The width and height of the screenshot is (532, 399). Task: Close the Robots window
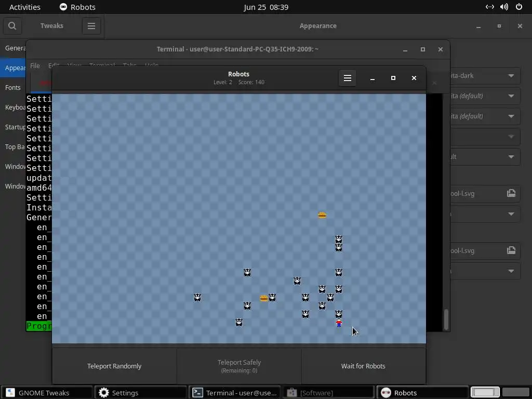click(x=414, y=78)
